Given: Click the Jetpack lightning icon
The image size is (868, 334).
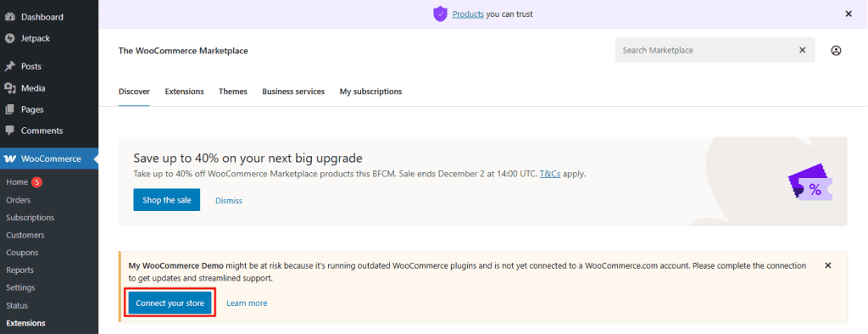Looking at the screenshot, I should tap(9, 39).
